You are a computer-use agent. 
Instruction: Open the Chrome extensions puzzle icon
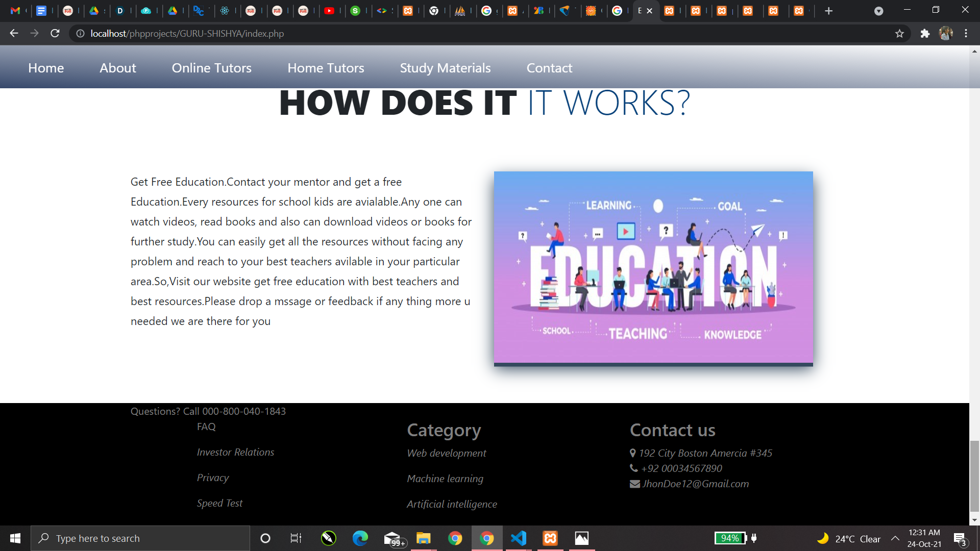[925, 34]
